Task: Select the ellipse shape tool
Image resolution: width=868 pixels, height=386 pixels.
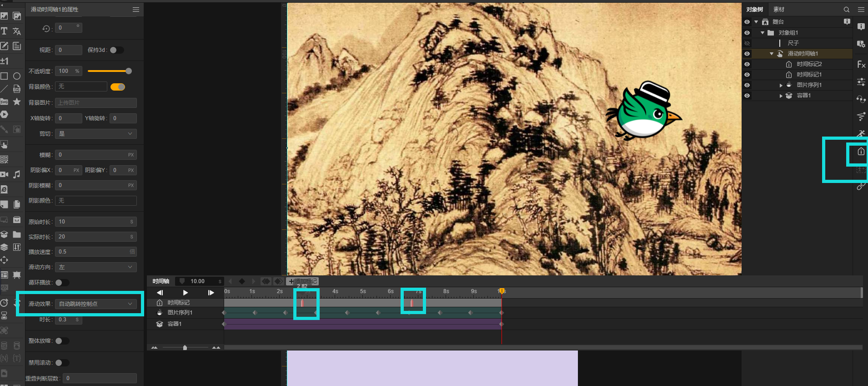Action: coord(17,76)
